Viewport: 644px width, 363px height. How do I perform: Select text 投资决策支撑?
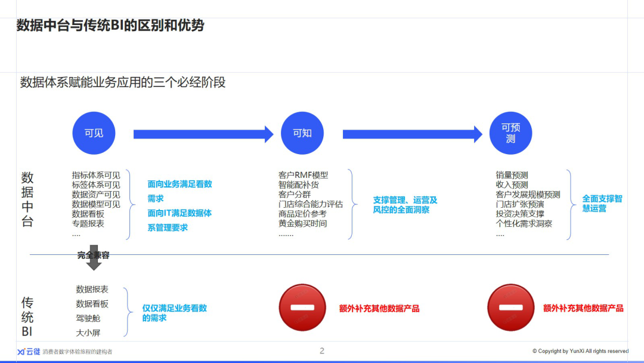520,214
